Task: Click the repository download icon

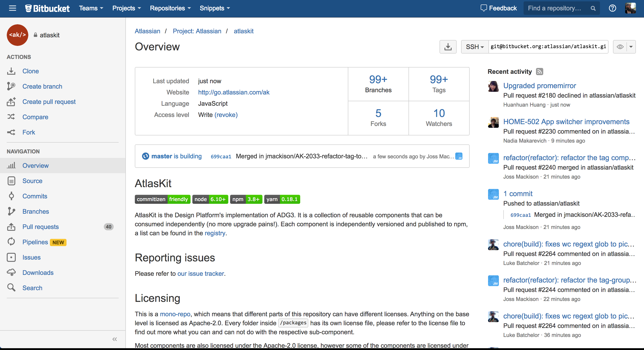Action: point(448,47)
